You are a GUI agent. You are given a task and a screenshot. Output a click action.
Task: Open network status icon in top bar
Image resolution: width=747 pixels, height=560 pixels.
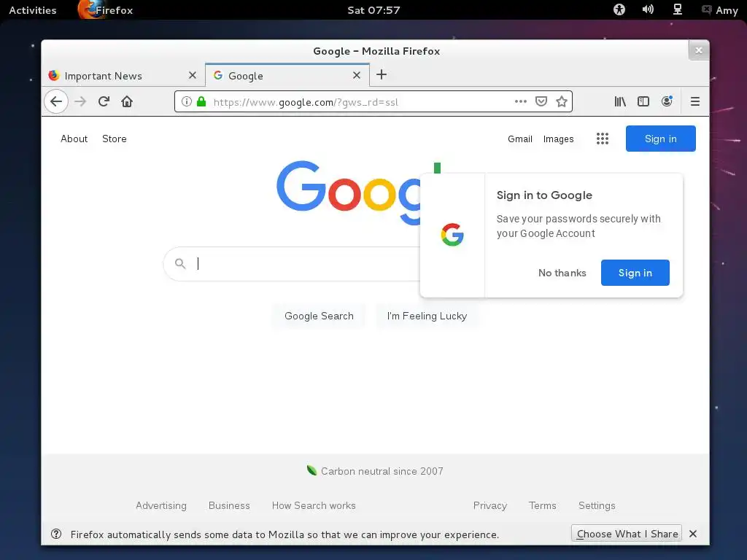[x=678, y=9]
